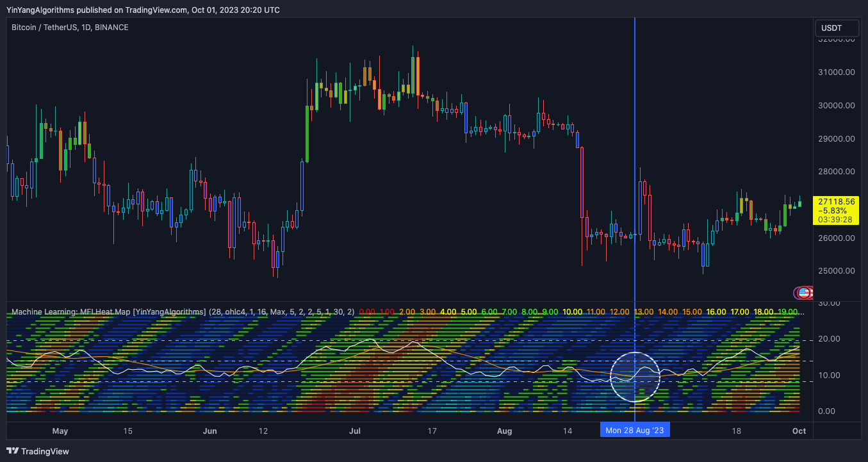The width and height of the screenshot is (868, 462).
Task: Click the 29000.00 price axis label
Action: click(837, 139)
